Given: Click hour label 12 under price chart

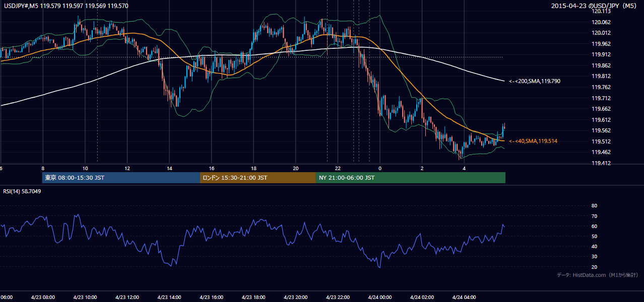Looking at the screenshot, I should (127, 169).
